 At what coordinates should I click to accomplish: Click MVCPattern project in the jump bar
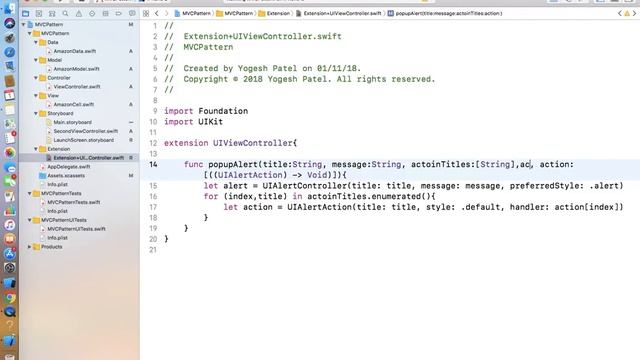(192, 13)
